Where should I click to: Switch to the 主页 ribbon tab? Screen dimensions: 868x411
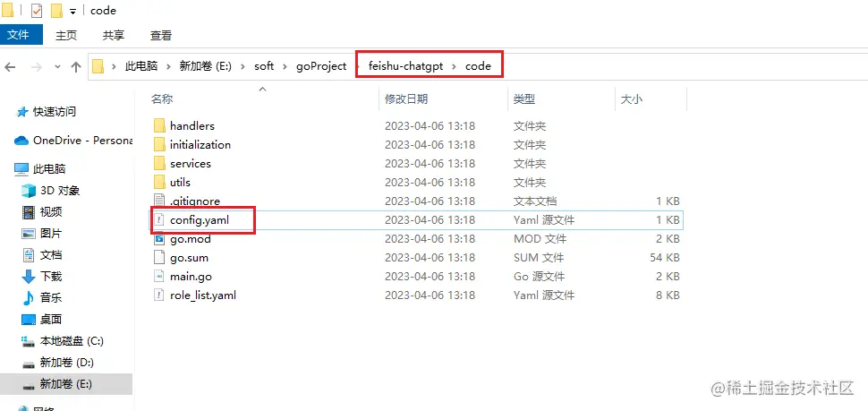[66, 35]
